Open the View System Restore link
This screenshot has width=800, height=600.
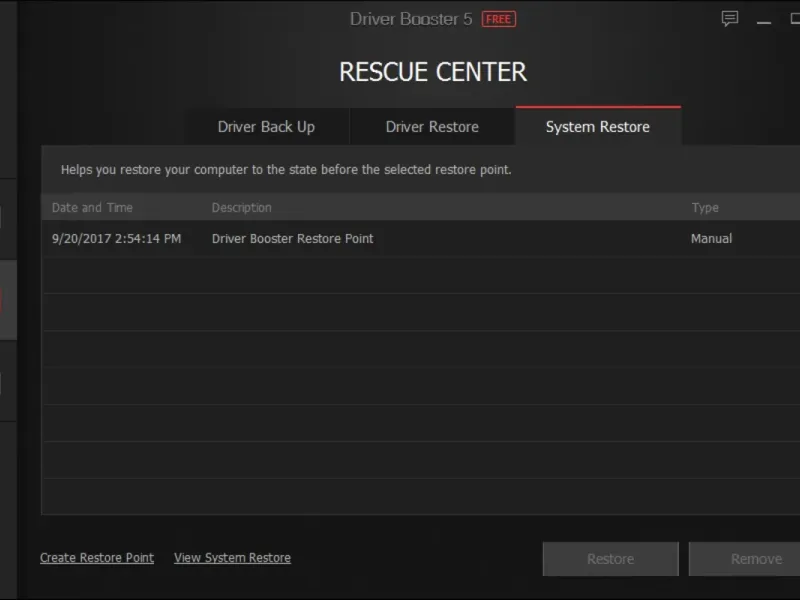[x=232, y=558]
